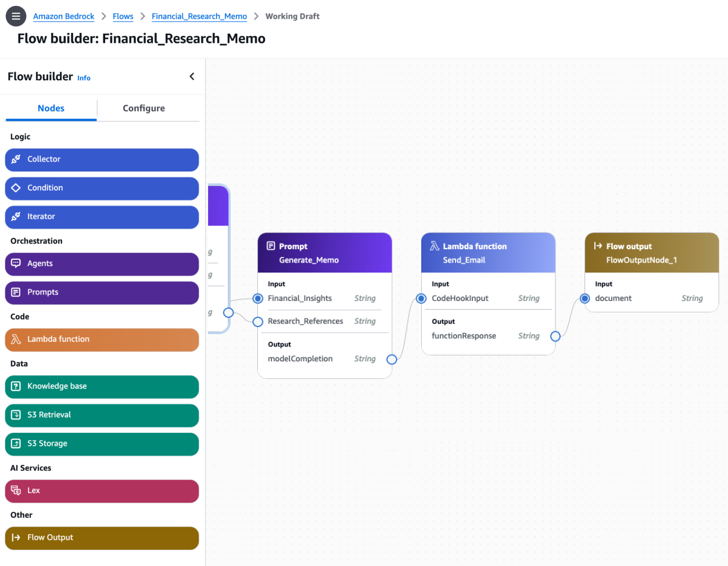Viewport: 728px width, 566px height.
Task: Switch to the Configure tab
Action: [144, 109]
